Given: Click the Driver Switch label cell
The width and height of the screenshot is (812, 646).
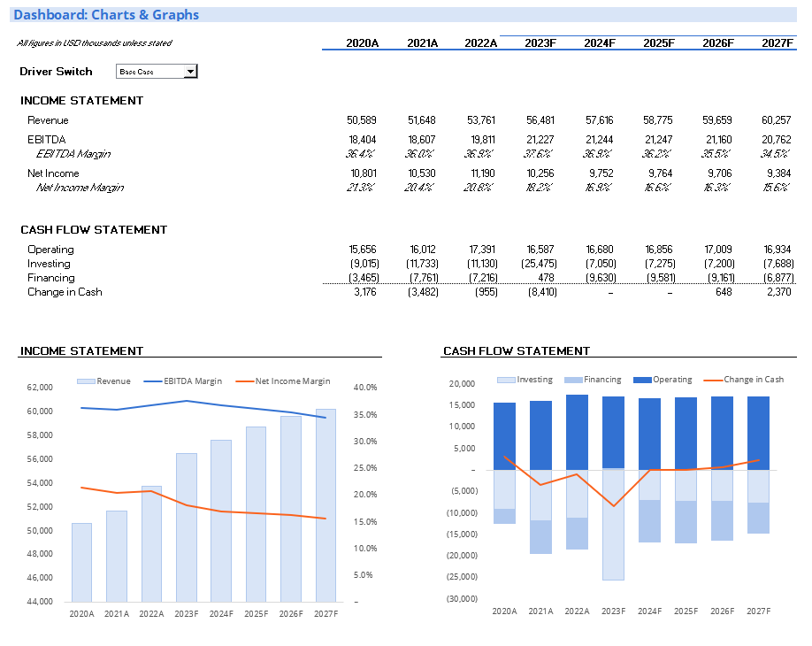Looking at the screenshot, I should pos(56,72).
